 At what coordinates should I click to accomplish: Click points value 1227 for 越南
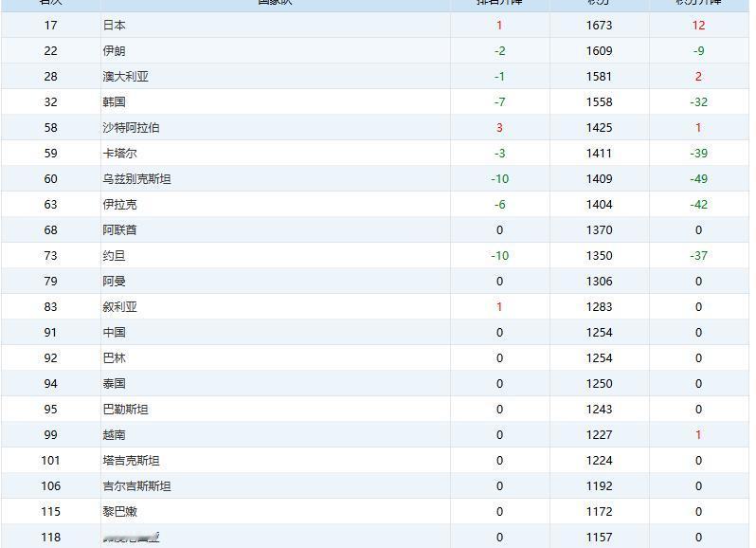pyautogui.click(x=600, y=434)
